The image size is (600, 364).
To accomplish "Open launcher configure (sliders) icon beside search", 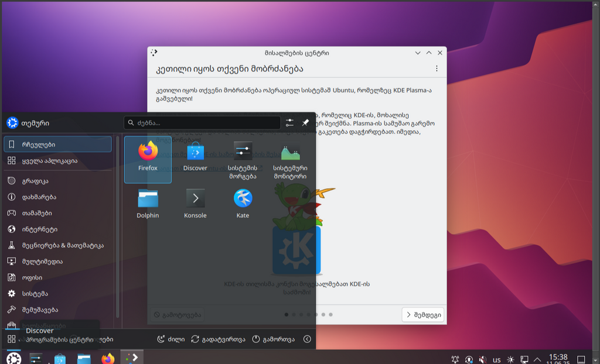I will [x=289, y=123].
